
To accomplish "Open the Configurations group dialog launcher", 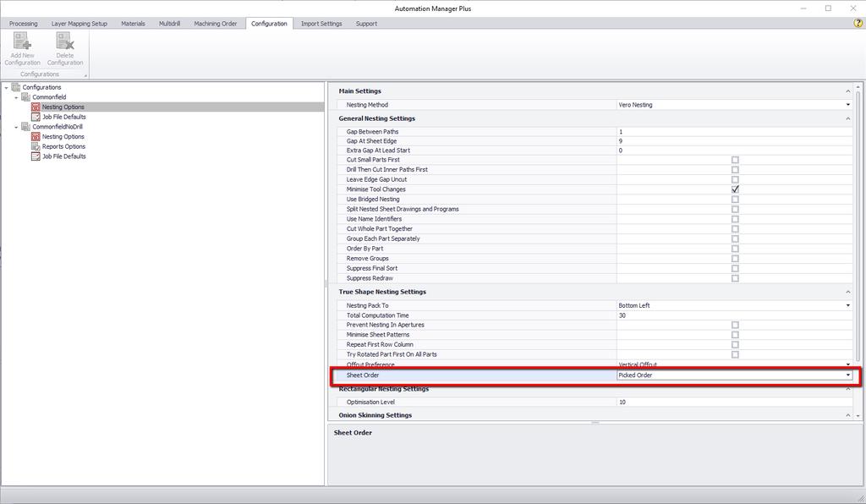I will click(x=85, y=75).
